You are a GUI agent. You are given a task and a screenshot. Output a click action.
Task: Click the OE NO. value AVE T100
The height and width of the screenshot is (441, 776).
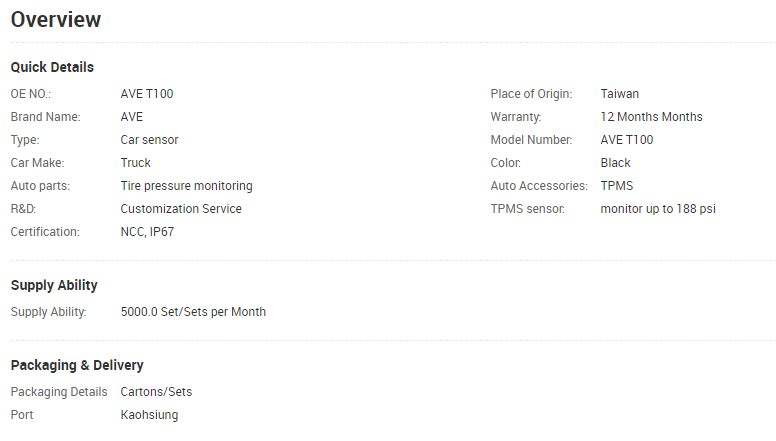[x=147, y=94]
